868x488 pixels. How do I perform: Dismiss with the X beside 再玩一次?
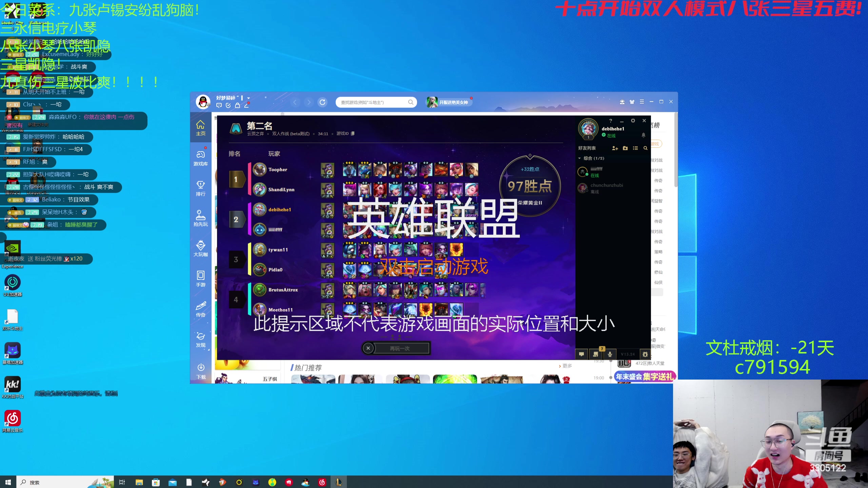pyautogui.click(x=368, y=348)
